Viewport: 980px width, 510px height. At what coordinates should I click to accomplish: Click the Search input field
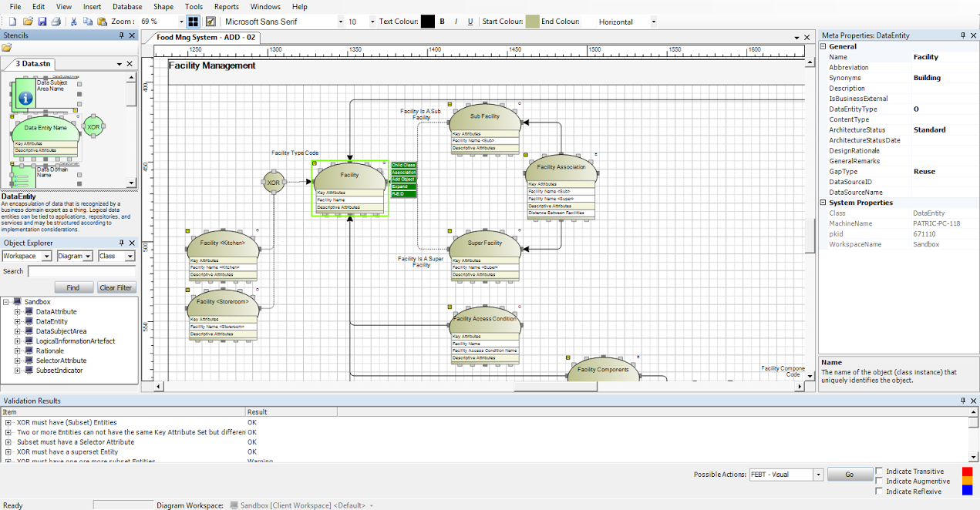click(x=82, y=271)
